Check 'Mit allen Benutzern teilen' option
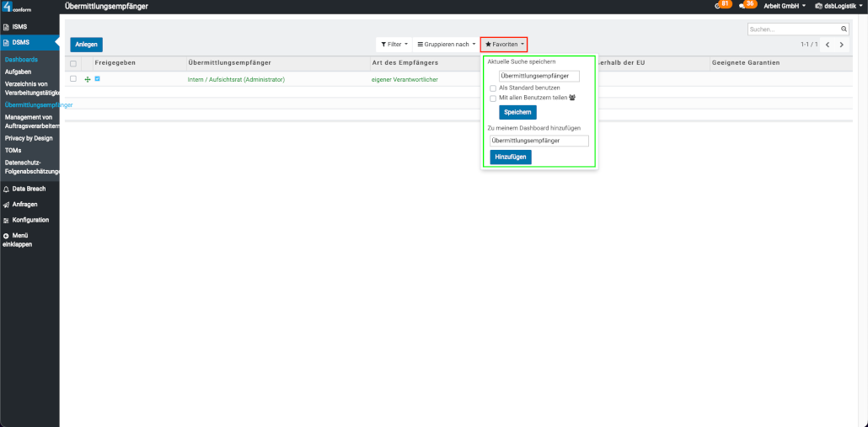868x427 pixels. (493, 99)
